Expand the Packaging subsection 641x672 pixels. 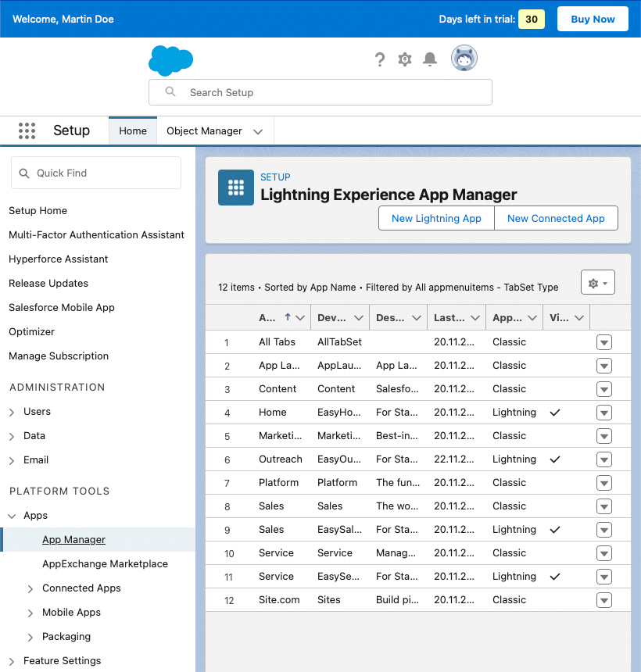30,638
